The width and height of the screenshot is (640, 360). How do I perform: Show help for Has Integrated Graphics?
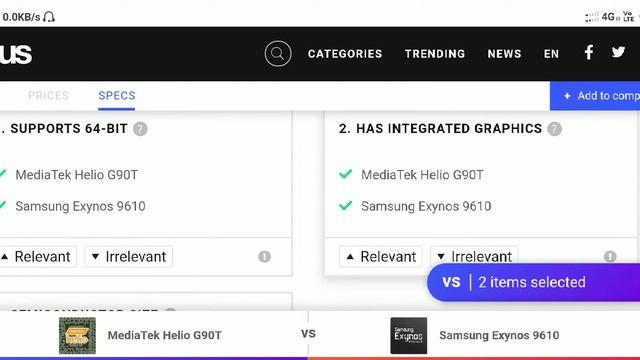coord(554,129)
